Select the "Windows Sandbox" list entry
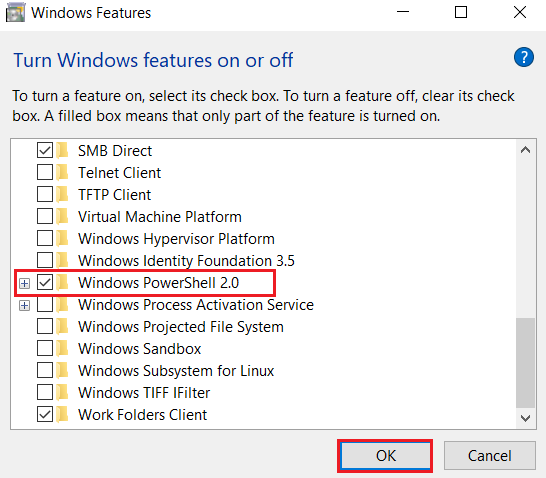The width and height of the screenshot is (546, 478). coord(140,349)
